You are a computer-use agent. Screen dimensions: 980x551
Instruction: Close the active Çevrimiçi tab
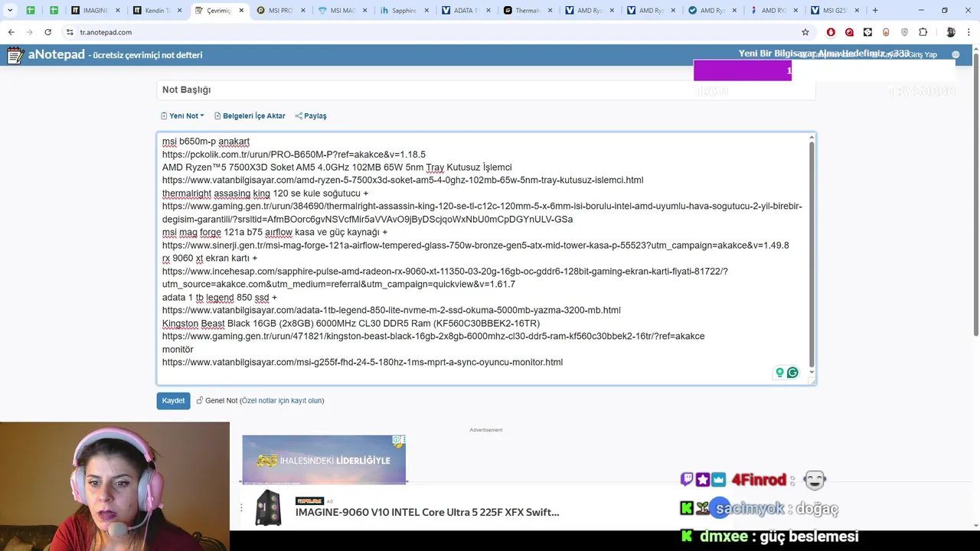point(242,11)
